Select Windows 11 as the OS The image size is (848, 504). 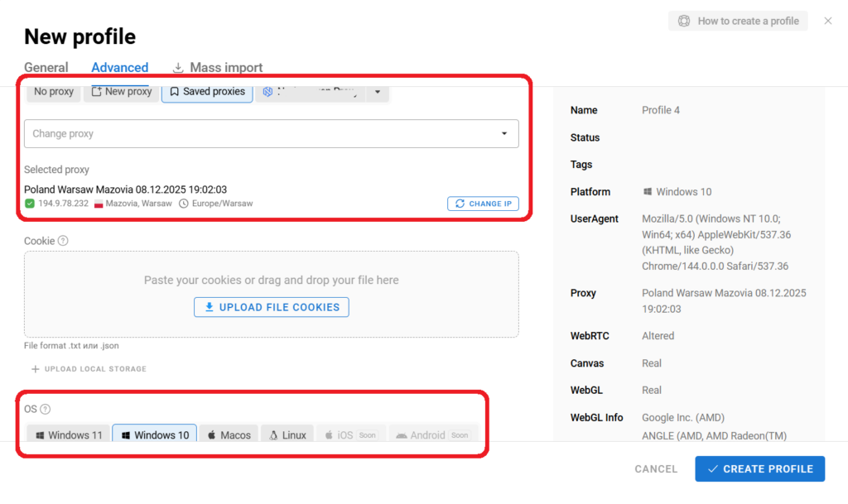pos(69,434)
